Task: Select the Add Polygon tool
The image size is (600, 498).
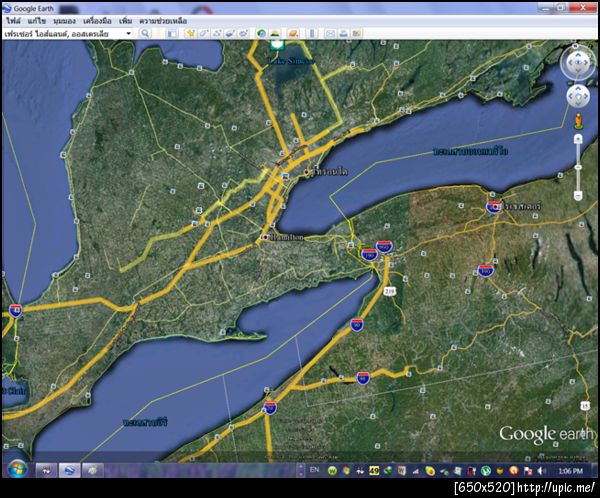Action: [204, 34]
